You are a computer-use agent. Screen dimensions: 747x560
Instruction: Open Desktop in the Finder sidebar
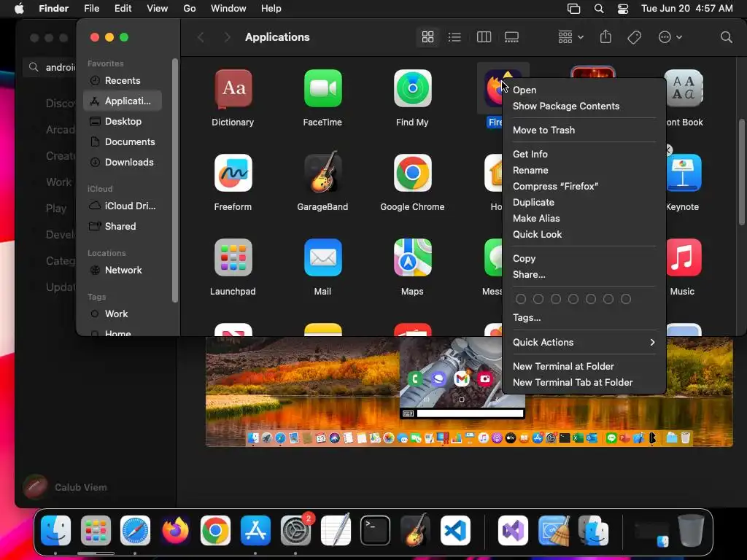pyautogui.click(x=123, y=122)
